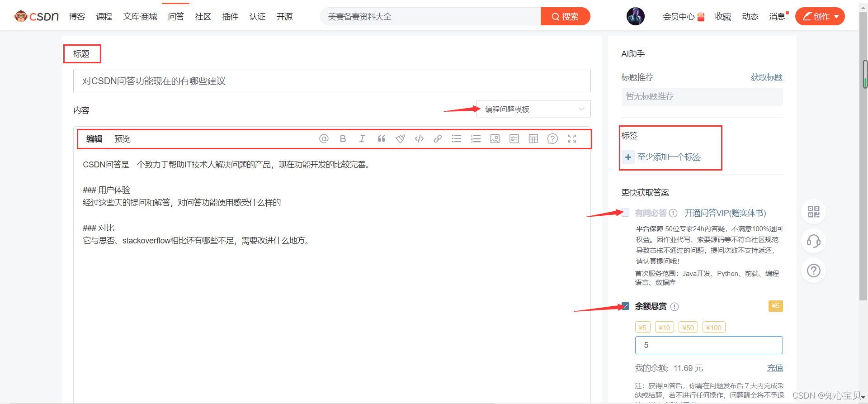The image size is (868, 404).
Task: Click the 暂无标题推荐 suggestion box
Action: tap(702, 96)
